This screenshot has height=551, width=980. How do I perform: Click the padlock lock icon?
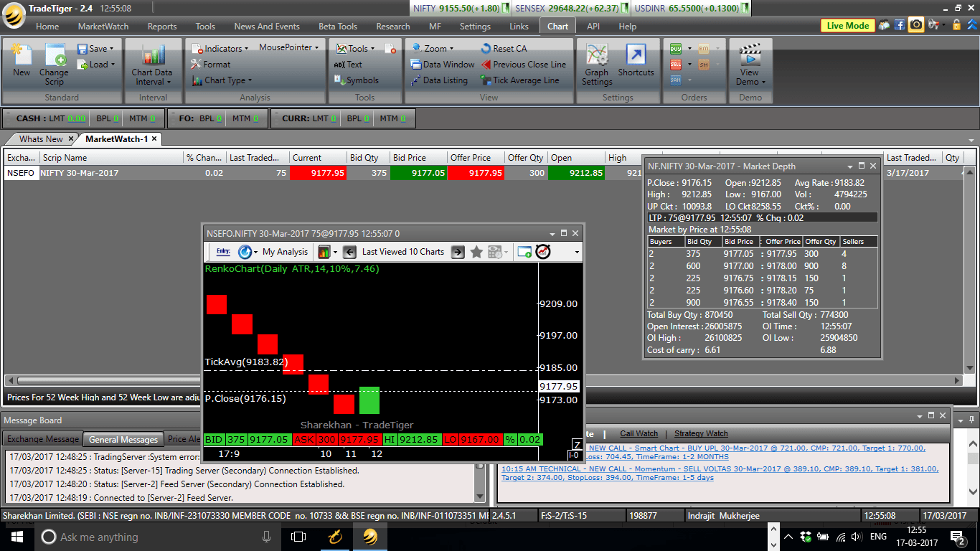(x=956, y=24)
